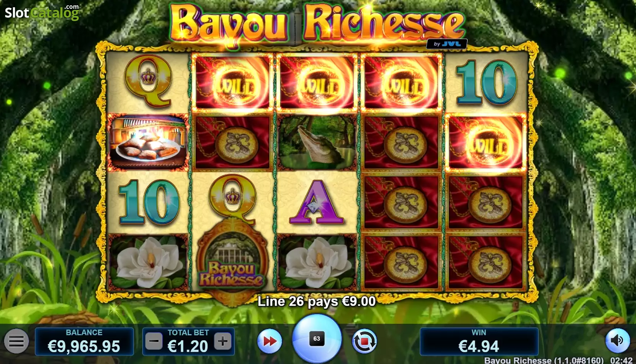
Task: Click the blue spin button
Action: pyautogui.click(x=317, y=339)
